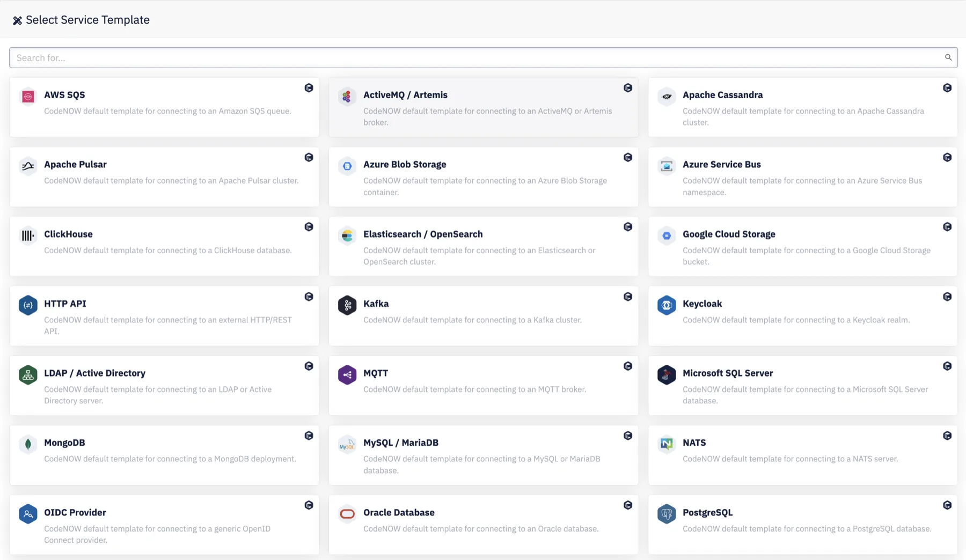
Task: Click the Apache Pulsar logo icon
Action: coord(28,166)
